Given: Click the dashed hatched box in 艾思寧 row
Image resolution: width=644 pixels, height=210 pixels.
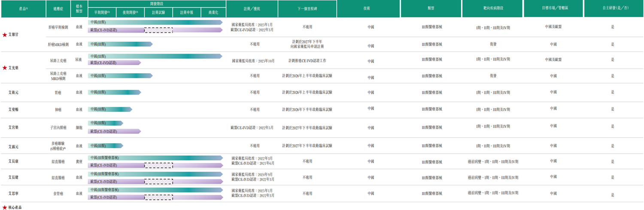Looking at the screenshot, I should pyautogui.click(x=158, y=197).
